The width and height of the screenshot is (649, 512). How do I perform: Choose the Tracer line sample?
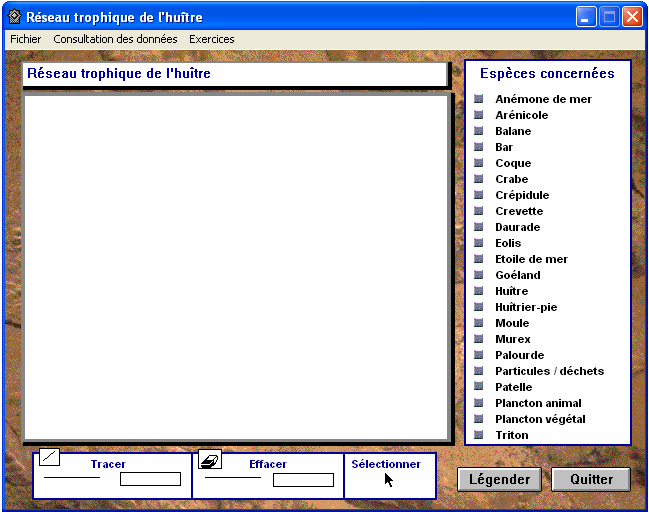pyautogui.click(x=72, y=478)
